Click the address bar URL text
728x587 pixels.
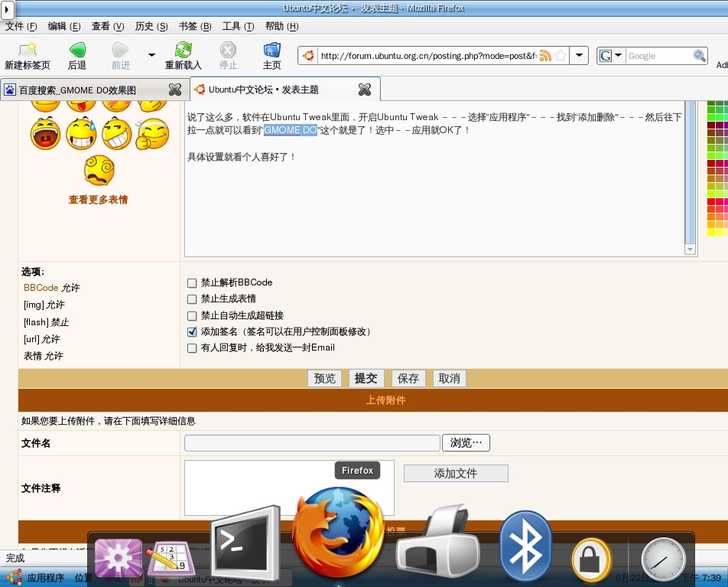(x=428, y=56)
